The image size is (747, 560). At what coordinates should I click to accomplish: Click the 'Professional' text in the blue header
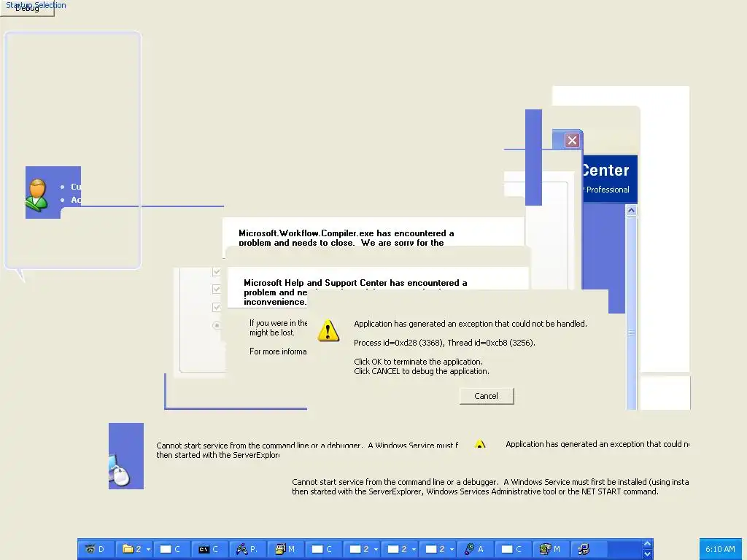tap(608, 190)
